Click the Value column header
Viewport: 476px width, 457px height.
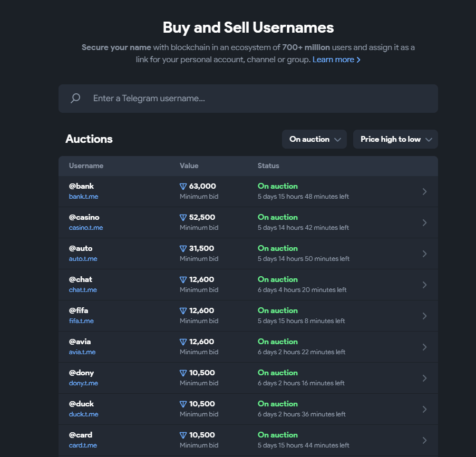(189, 166)
